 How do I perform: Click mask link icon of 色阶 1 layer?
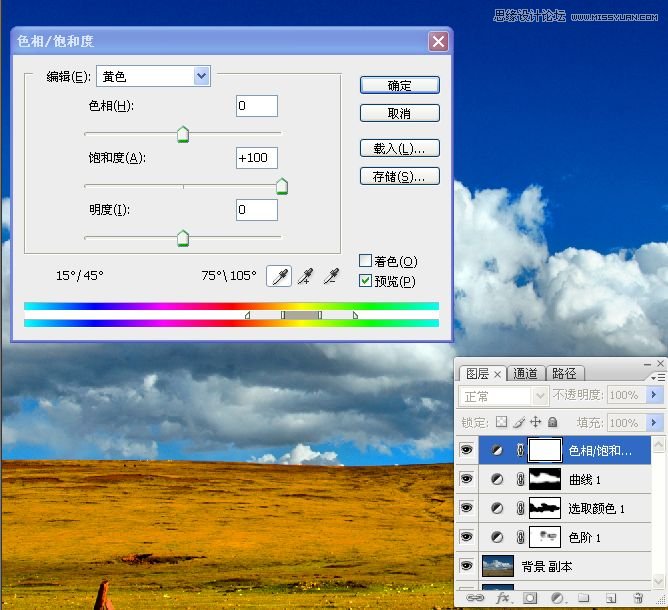(x=520, y=537)
